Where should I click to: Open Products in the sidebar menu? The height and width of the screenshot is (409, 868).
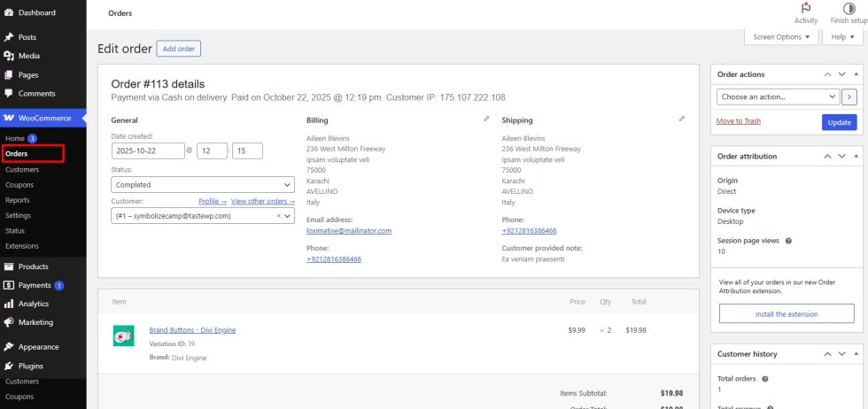(x=33, y=266)
